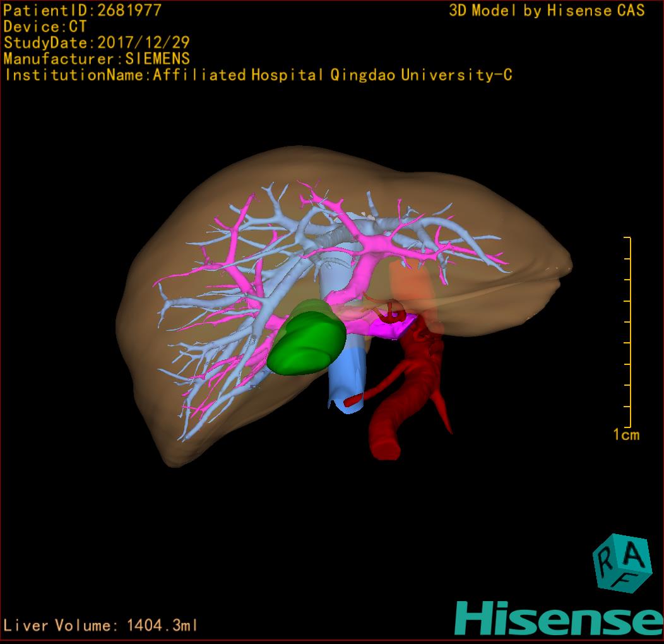The image size is (664, 644).
Task: Click "StudyDate:2017/12/29" text
Action: tap(97, 42)
